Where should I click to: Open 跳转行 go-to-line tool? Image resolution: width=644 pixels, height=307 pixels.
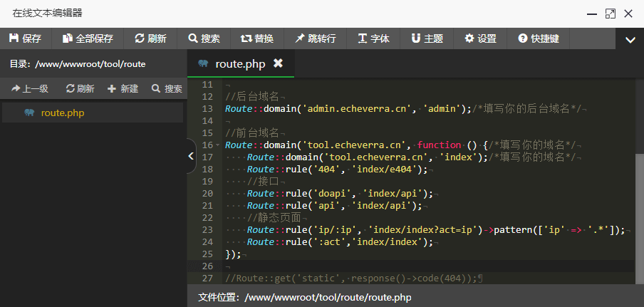[x=316, y=38]
